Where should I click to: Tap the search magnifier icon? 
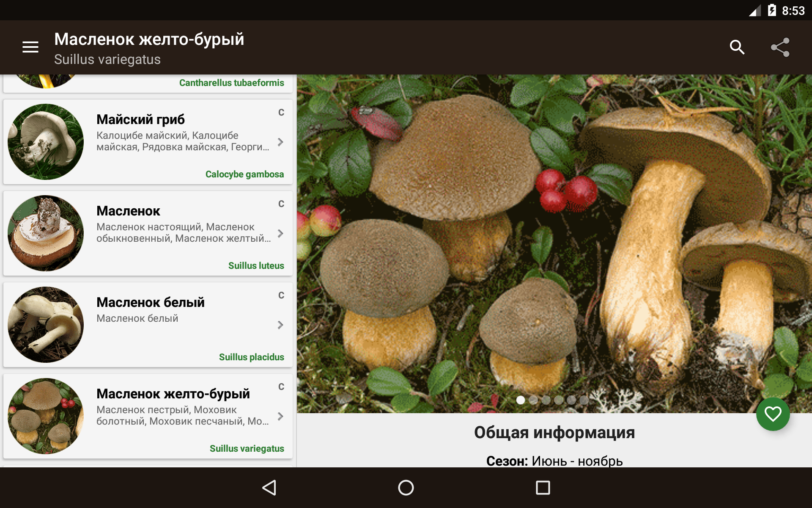pyautogui.click(x=737, y=47)
